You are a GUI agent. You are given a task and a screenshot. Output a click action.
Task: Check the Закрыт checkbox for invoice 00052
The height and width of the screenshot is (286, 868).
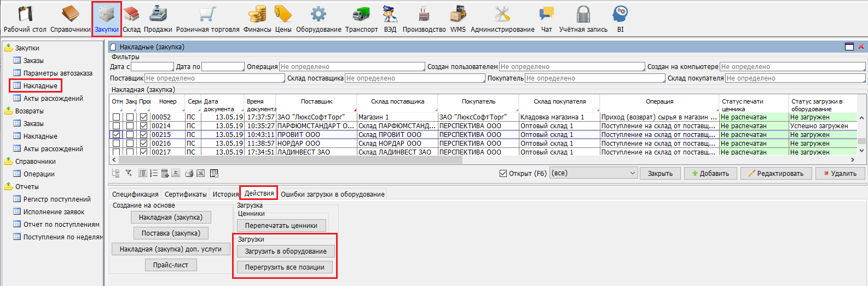pos(130,117)
